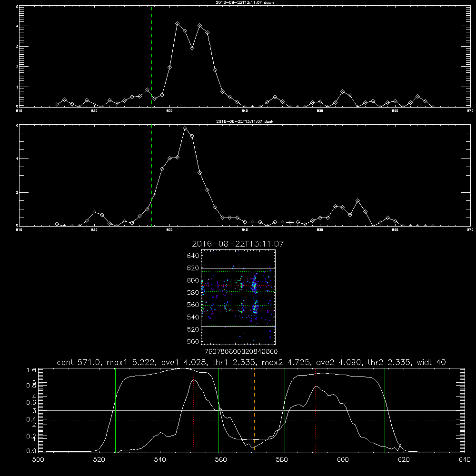Click the highest diamond data point in dawn plot
The image size is (476, 476).
(x=177, y=24)
